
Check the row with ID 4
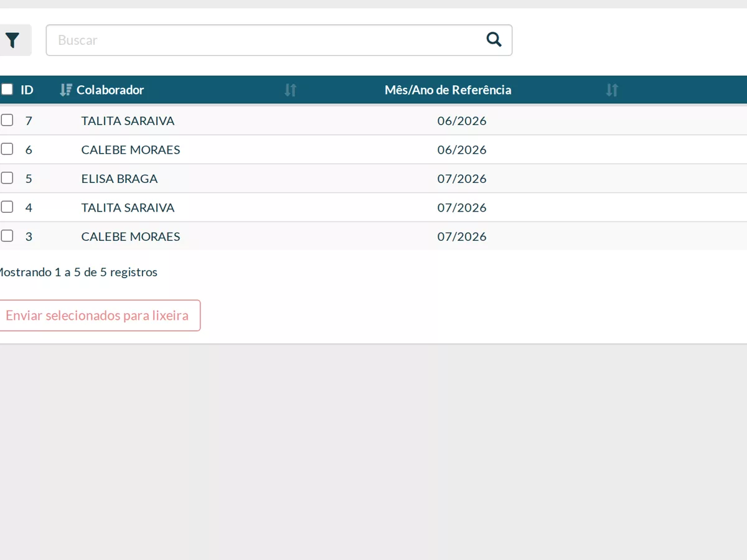[x=7, y=207]
